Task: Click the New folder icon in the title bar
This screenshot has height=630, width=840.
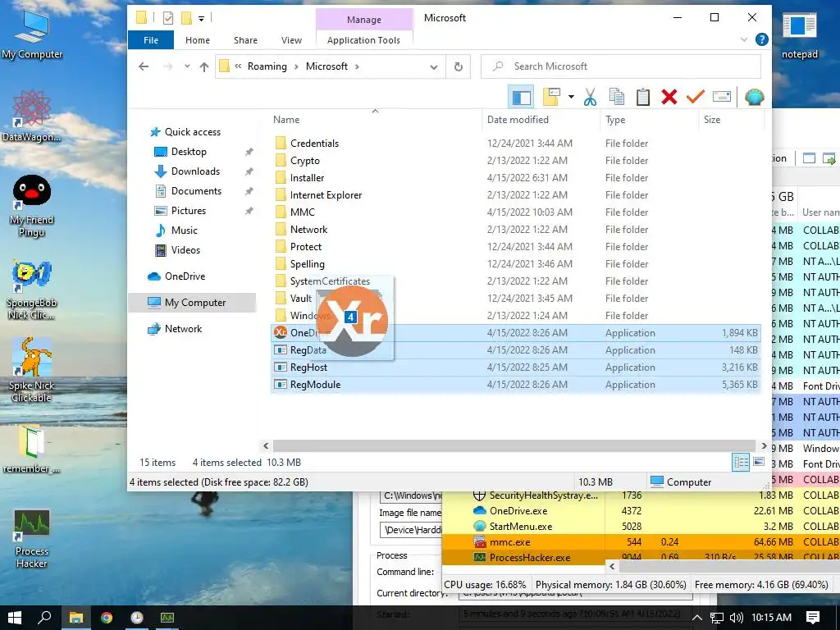Action: 186,18
